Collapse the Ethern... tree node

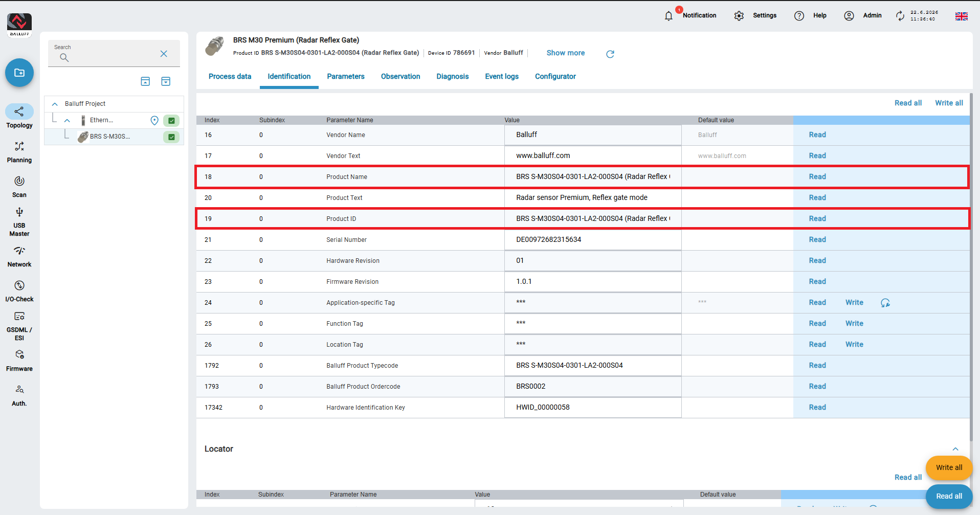coord(67,121)
